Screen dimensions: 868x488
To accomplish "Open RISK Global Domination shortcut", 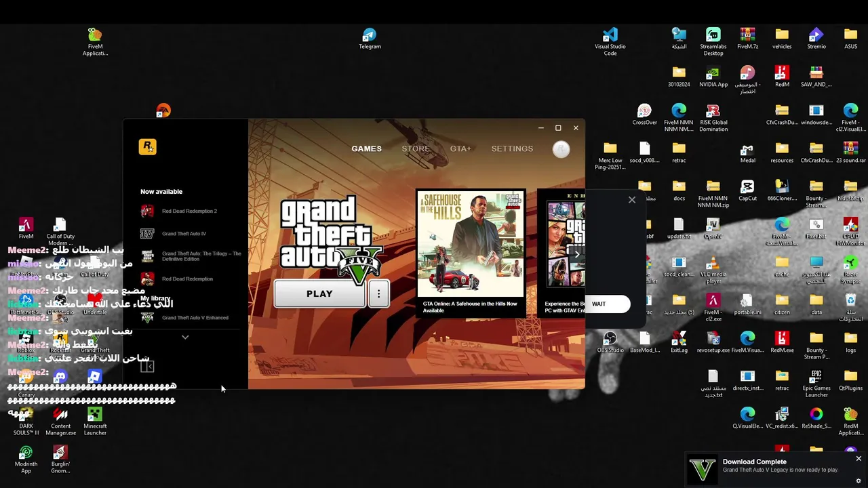I will tap(713, 117).
